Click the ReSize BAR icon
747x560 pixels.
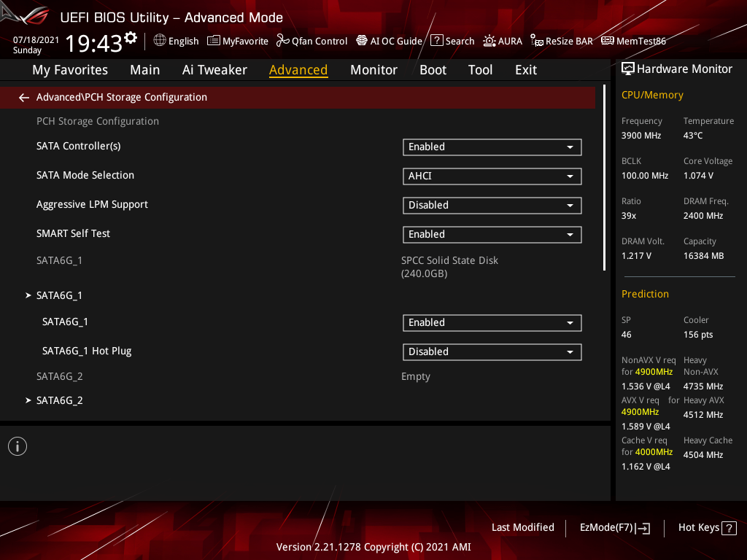pos(561,41)
